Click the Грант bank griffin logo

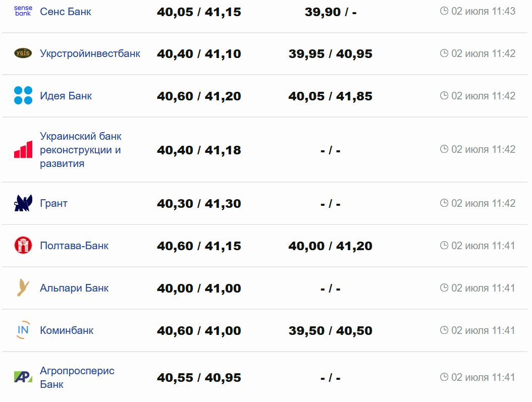pyautogui.click(x=23, y=203)
